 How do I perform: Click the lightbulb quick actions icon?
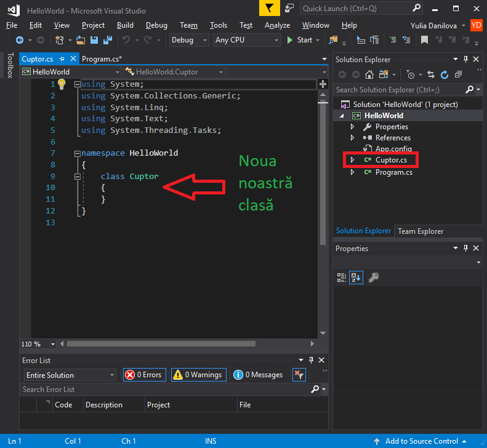click(62, 84)
